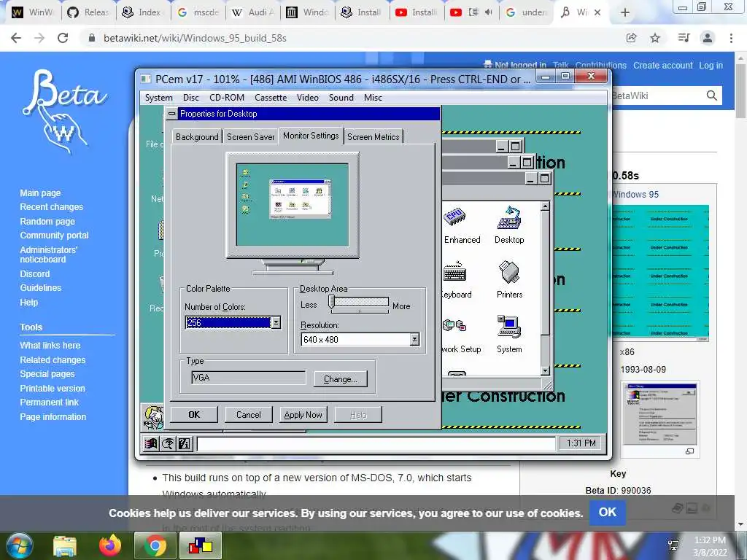Click the cartoon character icon on emulated desktop
Viewport: 747px width, 560px height.
pyautogui.click(x=153, y=417)
